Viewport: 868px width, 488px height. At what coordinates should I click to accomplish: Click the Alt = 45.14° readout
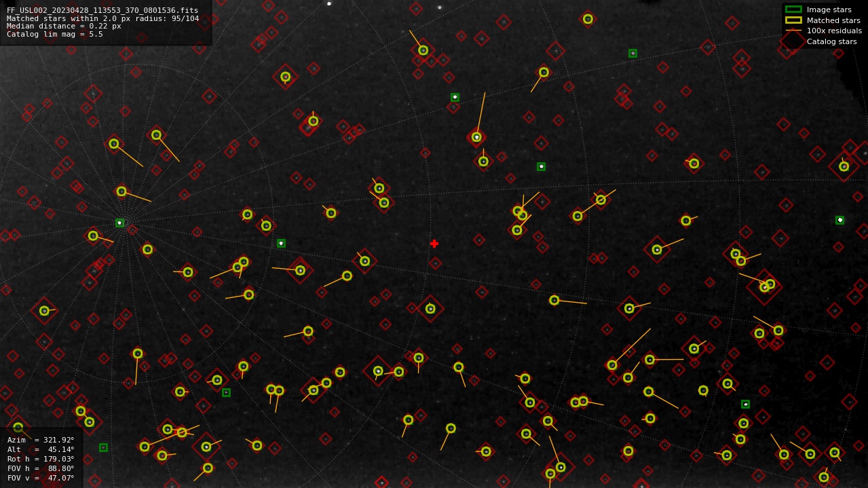(41, 449)
